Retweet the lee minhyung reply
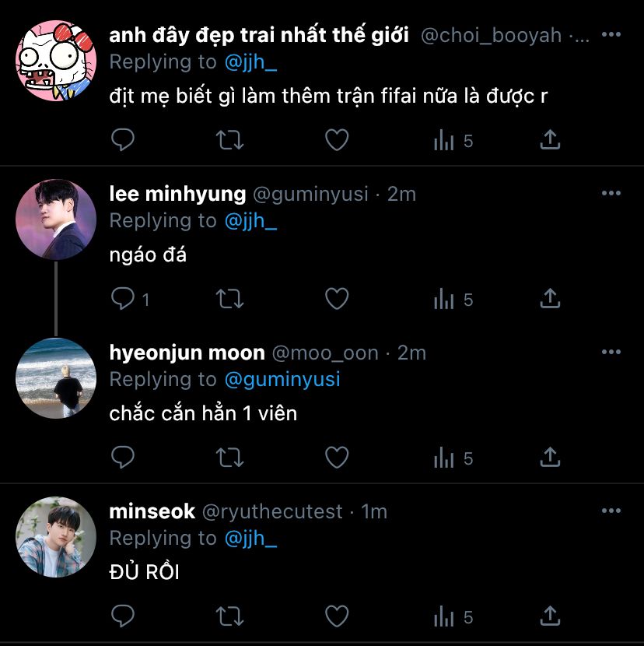The image size is (644, 646). pos(229,299)
